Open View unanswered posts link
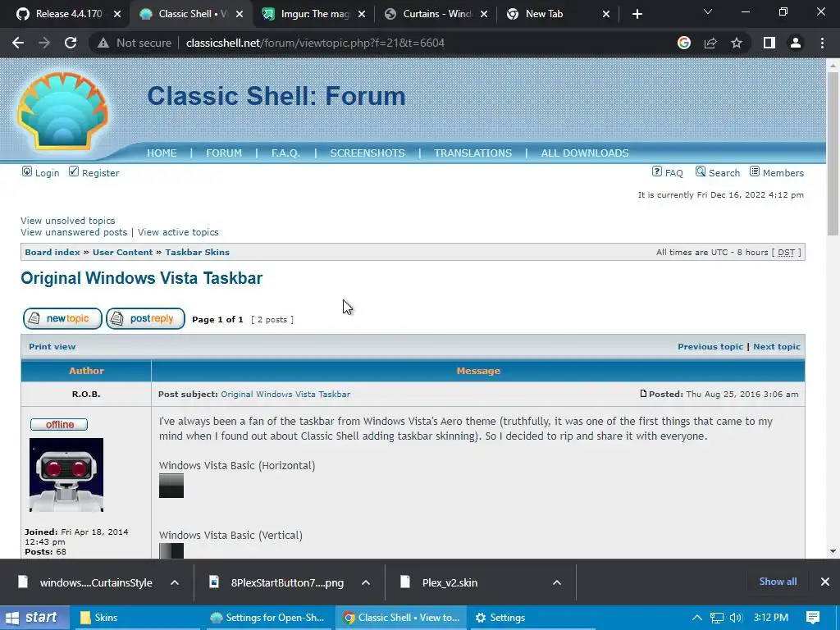 (x=74, y=232)
